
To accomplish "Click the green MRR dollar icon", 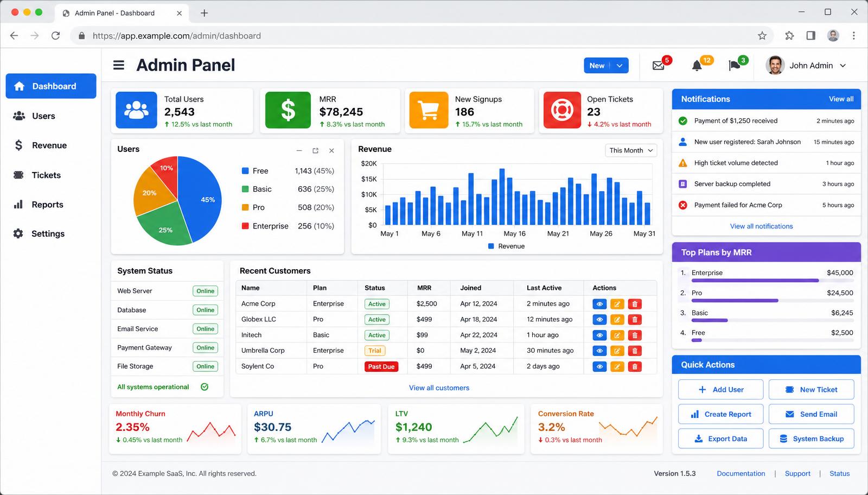I will click(288, 110).
